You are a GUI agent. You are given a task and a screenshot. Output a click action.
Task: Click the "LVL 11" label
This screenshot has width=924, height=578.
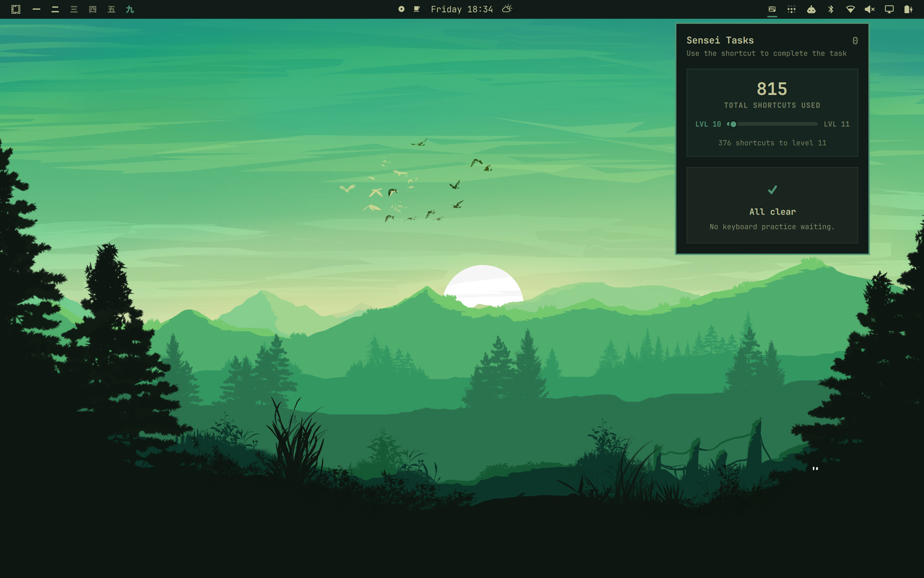click(x=837, y=124)
